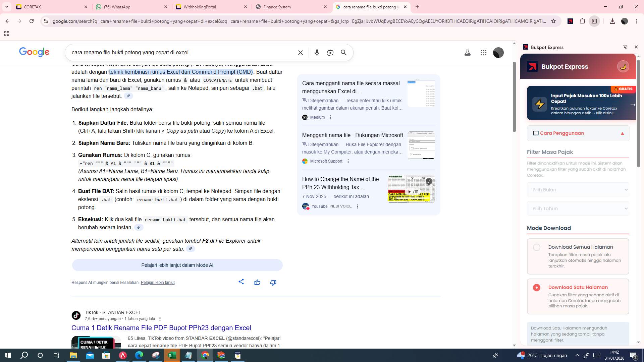Select the Download Satu Halaman radio option
Screen dimensions: 644x362
pyautogui.click(x=537, y=288)
